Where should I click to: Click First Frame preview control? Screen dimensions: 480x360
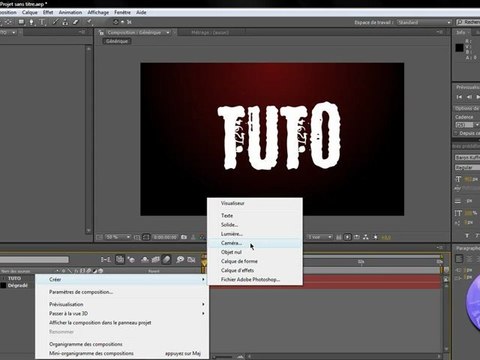pyautogui.click(x=459, y=97)
